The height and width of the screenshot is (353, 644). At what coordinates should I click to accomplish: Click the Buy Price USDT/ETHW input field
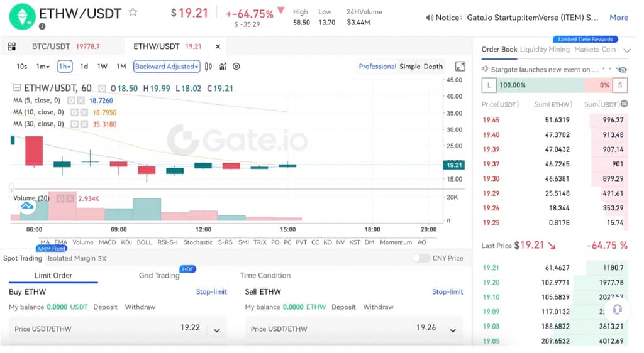coord(118,329)
